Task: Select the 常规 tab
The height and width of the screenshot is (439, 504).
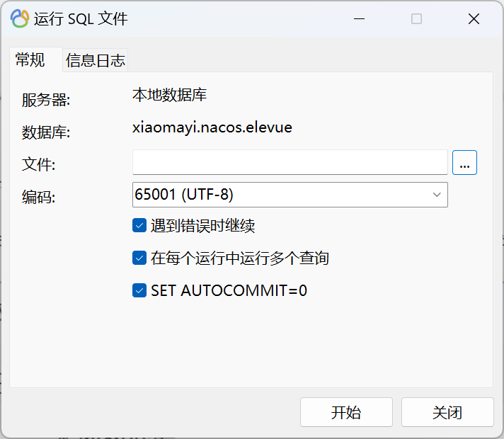Action: point(30,59)
